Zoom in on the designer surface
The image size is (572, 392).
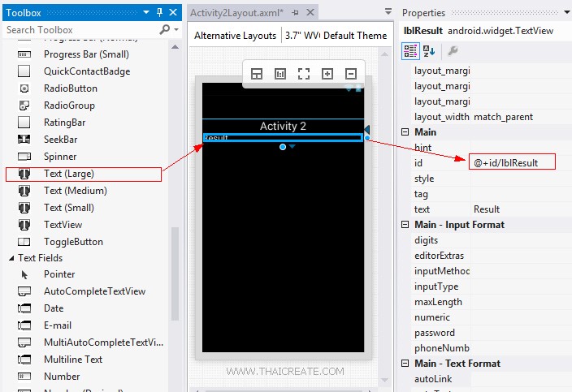327,74
